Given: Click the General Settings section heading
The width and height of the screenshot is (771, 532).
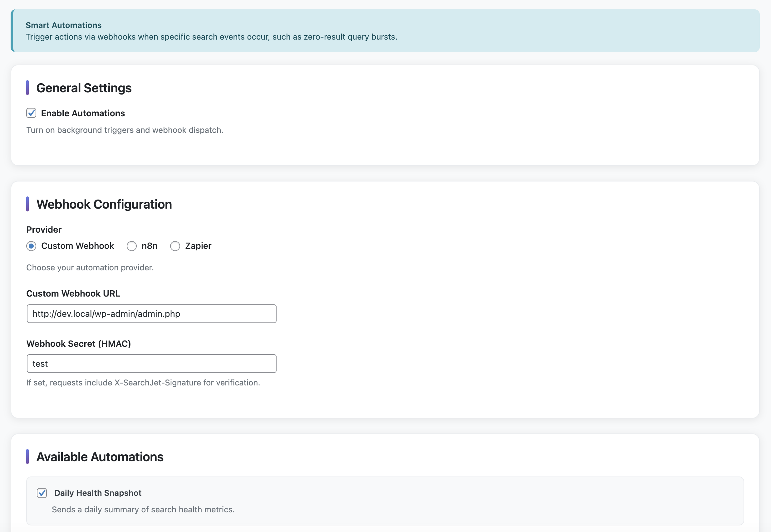Looking at the screenshot, I should [x=84, y=88].
